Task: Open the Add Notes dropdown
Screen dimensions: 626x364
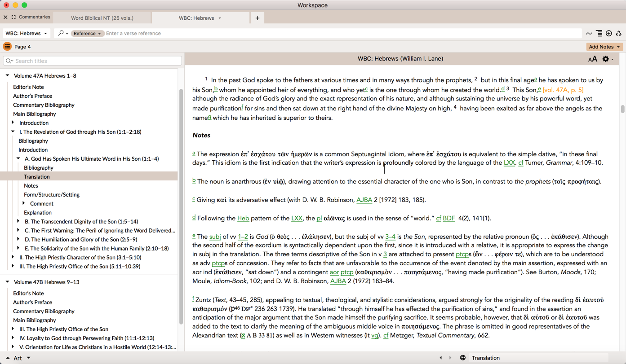Action: pyautogui.click(x=604, y=47)
